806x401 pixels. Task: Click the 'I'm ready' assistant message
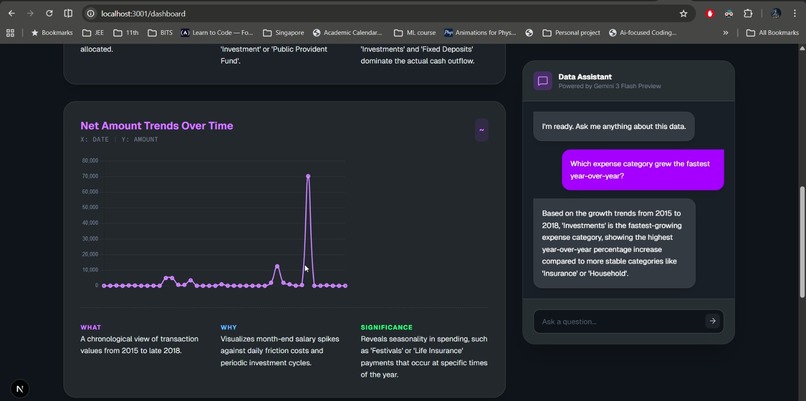(x=614, y=126)
